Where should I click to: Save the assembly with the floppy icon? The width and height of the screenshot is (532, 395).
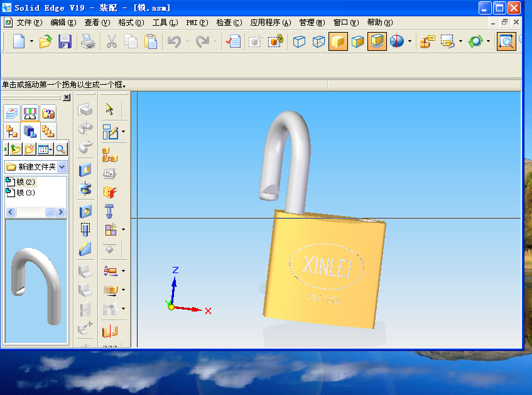pyautogui.click(x=65, y=41)
